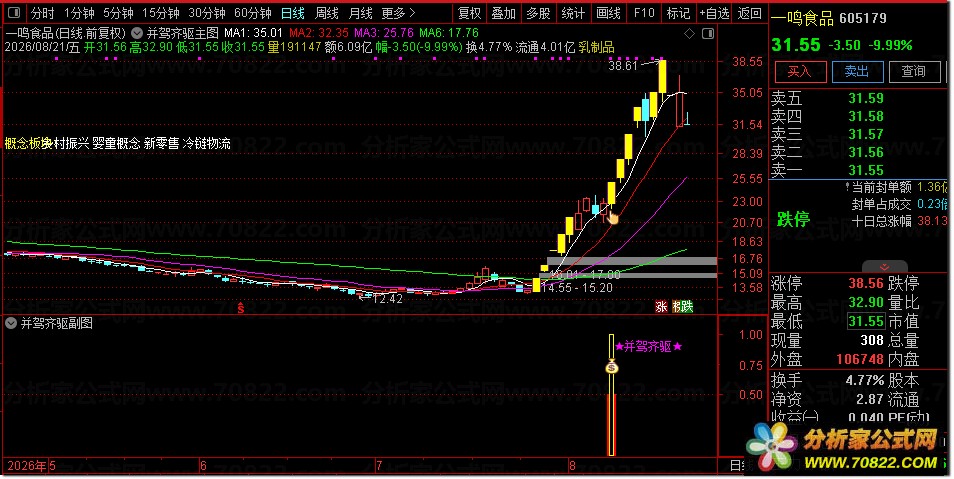Open F10 company info
The image size is (954, 479).
point(644,13)
